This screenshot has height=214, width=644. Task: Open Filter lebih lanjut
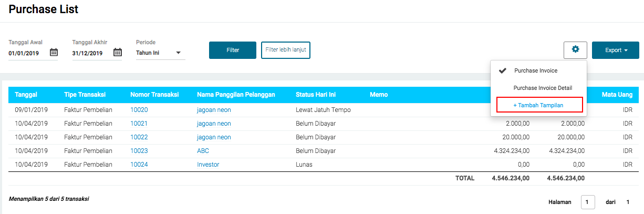point(286,50)
